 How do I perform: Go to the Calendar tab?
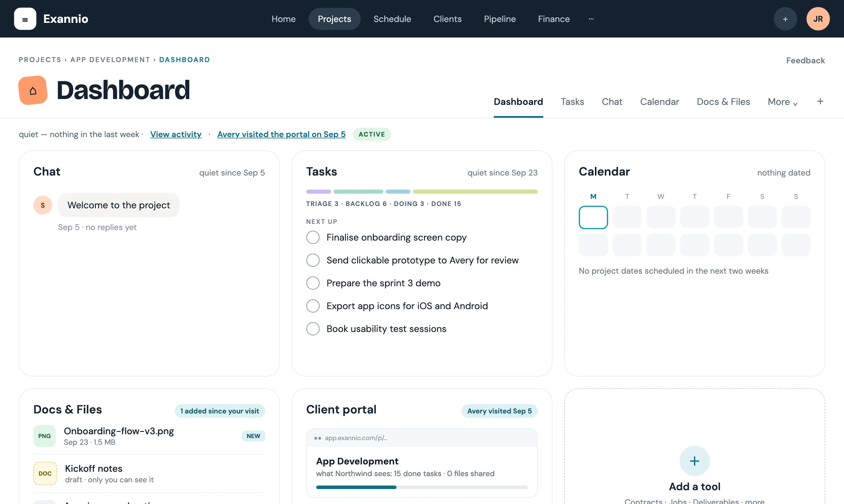tap(660, 102)
